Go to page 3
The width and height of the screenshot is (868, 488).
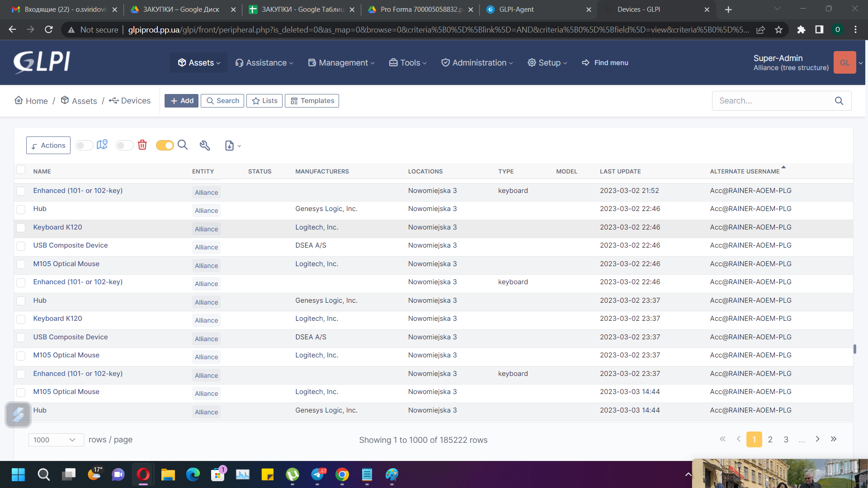(786, 439)
